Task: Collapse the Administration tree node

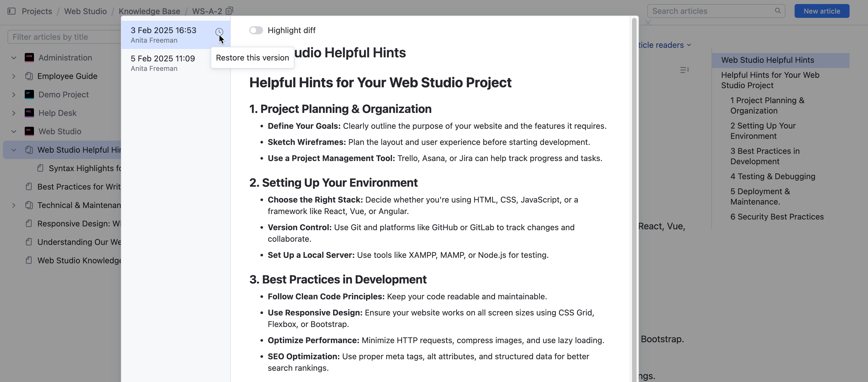Action: pyautogui.click(x=14, y=58)
